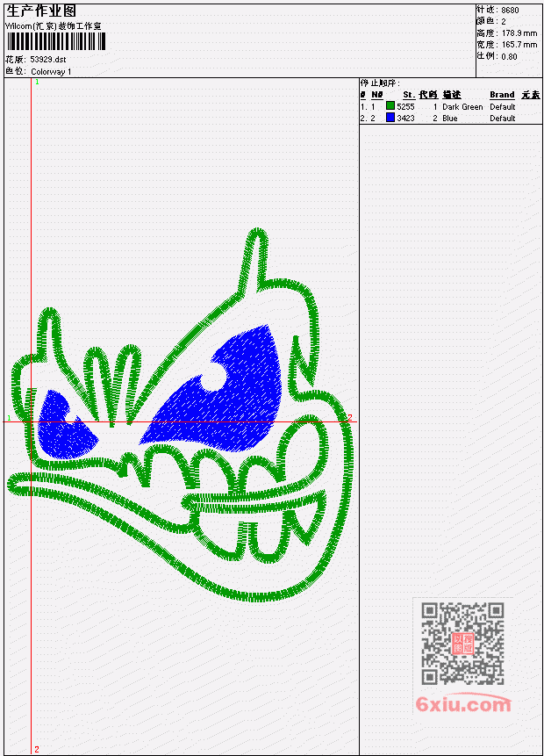Click 'Default' brand in Blue row

[x=503, y=119]
